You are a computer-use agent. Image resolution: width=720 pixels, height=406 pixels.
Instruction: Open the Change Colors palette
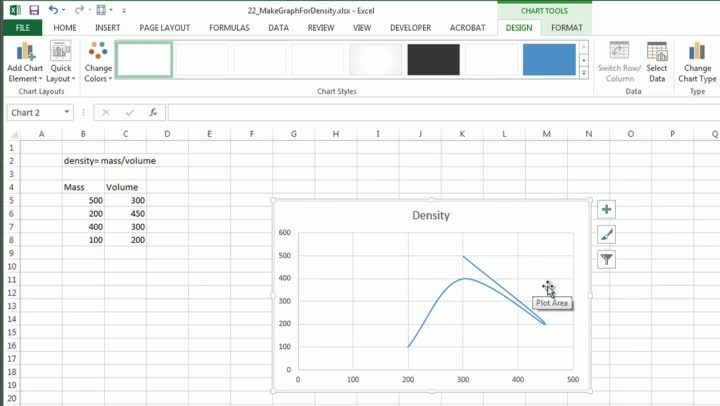pyautogui.click(x=98, y=62)
